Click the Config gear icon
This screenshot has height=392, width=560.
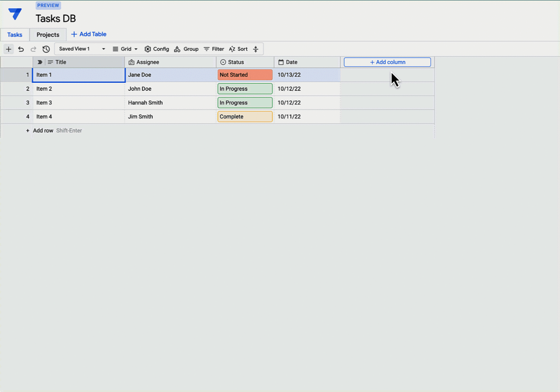(148, 49)
